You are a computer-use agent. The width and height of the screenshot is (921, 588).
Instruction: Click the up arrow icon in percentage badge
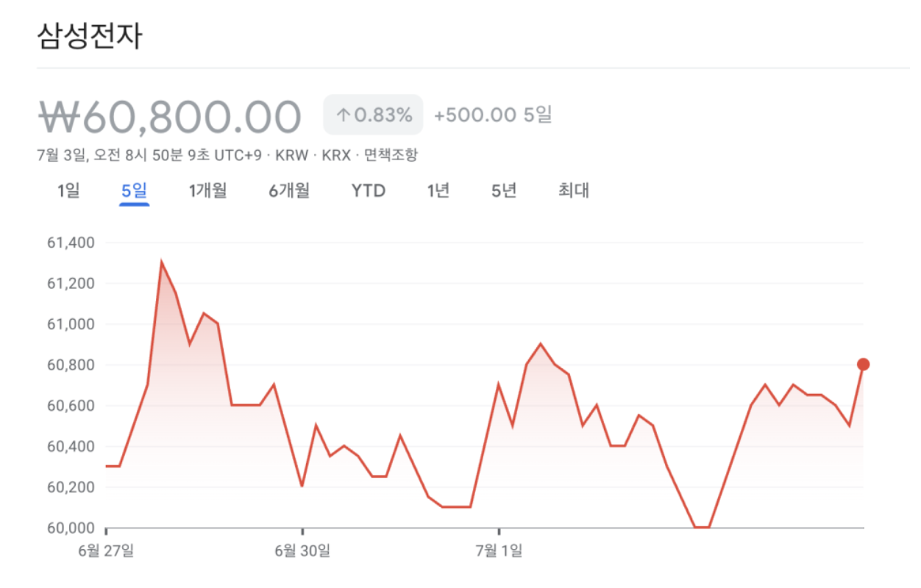[343, 115]
